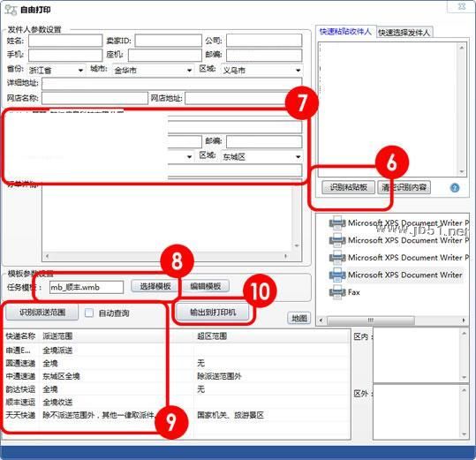Click the 清空识别内容 button

[404, 187]
